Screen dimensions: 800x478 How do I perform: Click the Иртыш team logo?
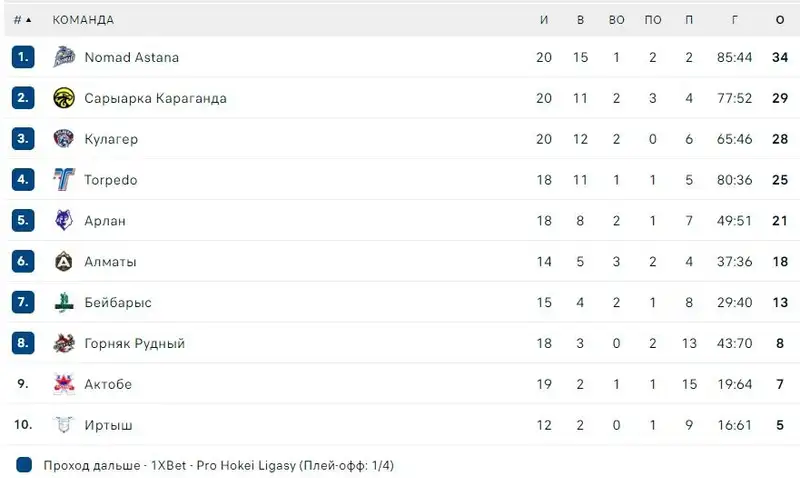click(64, 425)
